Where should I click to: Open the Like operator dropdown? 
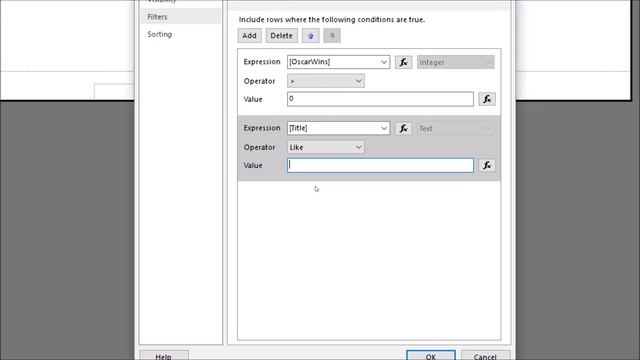coord(325,147)
